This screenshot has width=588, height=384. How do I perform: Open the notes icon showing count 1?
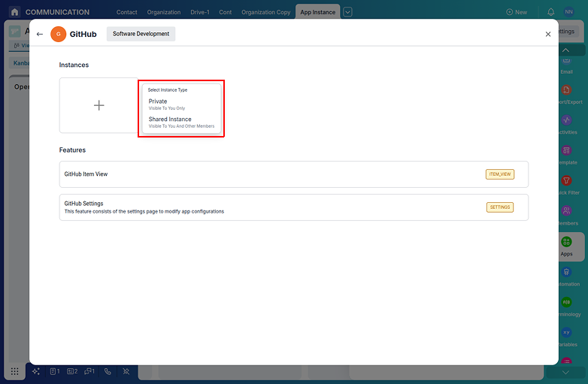[x=55, y=371]
